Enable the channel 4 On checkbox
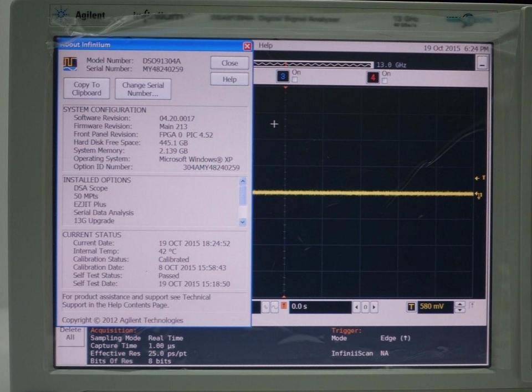 [385, 81]
